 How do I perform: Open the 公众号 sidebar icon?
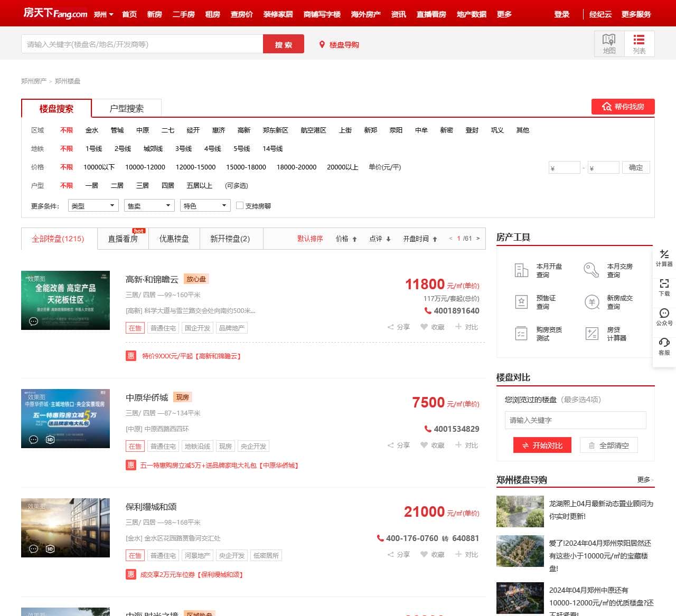point(664,317)
